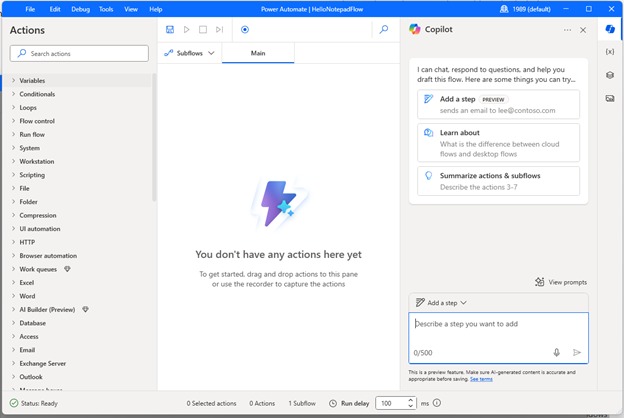This screenshot has width=624, height=418.
Task: Open the Edit menu
Action: pyautogui.click(x=55, y=9)
